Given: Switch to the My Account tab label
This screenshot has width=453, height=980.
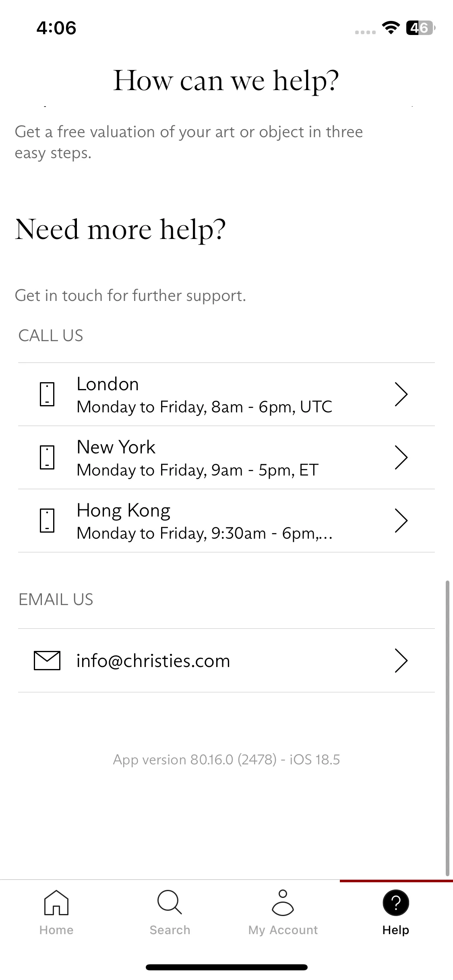Looking at the screenshot, I should [x=283, y=930].
